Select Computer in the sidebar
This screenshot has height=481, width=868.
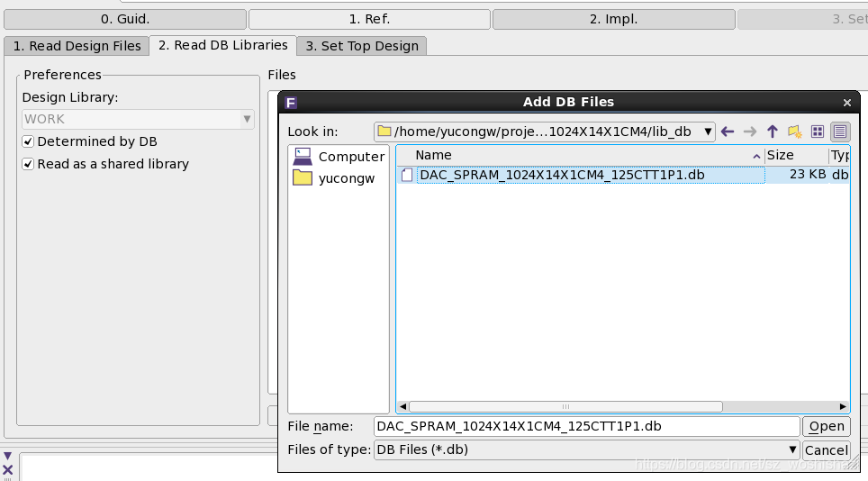pyautogui.click(x=339, y=157)
